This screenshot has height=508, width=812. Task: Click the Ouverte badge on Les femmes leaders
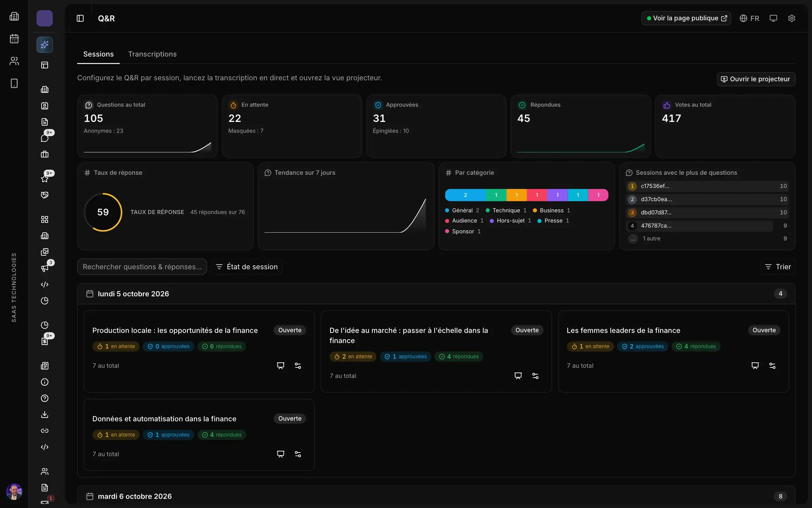(764, 330)
